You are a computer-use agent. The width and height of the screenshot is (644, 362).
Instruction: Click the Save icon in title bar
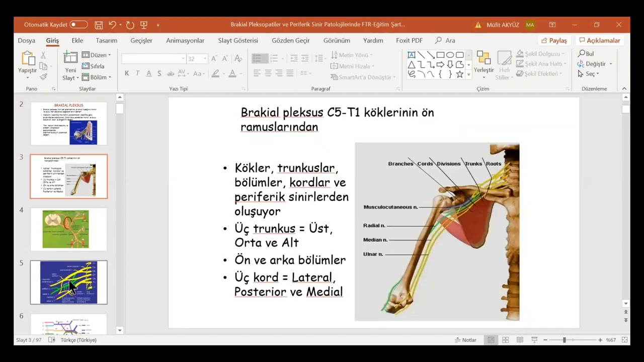(x=99, y=25)
